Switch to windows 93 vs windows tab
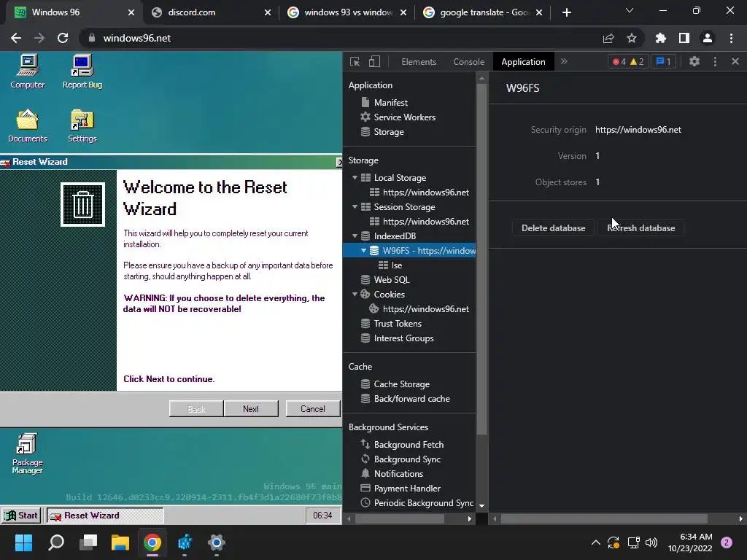The width and height of the screenshot is (747, 560). point(347,12)
